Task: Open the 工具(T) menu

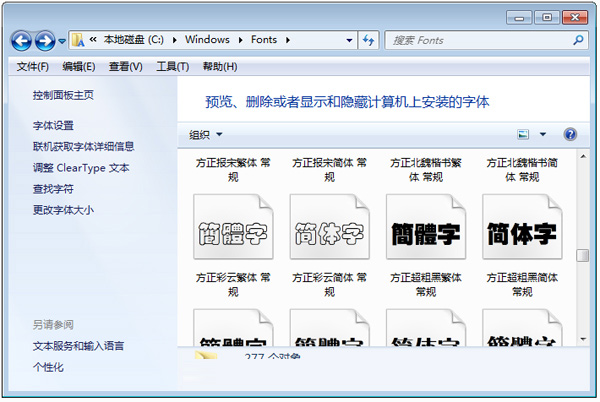Action: [x=173, y=67]
